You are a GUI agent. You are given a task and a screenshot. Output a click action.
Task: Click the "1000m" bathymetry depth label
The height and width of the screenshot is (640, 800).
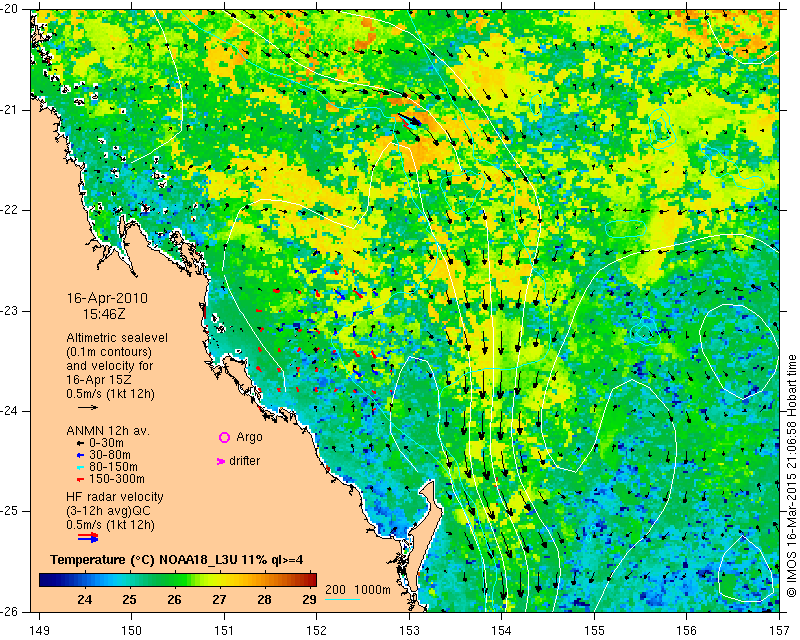(x=372, y=590)
